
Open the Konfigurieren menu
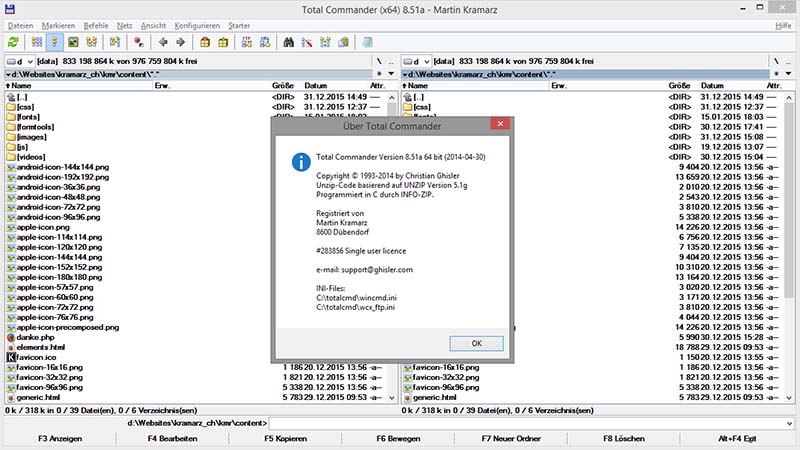[x=196, y=25]
